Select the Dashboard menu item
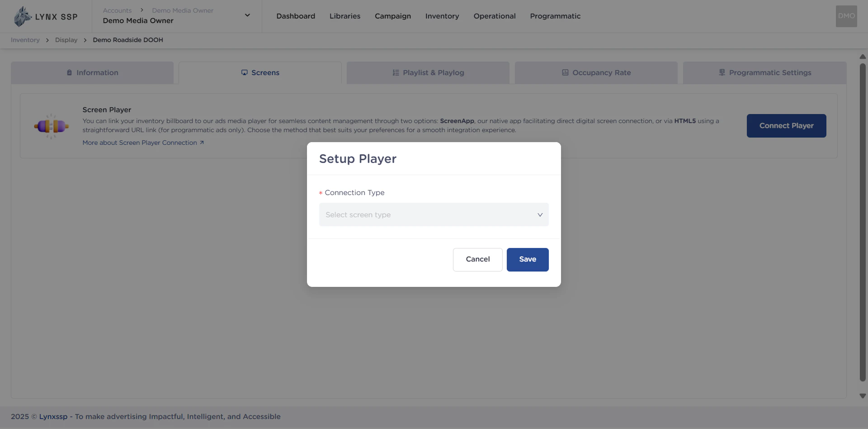Screen dimensions: 868x429 click(x=295, y=16)
